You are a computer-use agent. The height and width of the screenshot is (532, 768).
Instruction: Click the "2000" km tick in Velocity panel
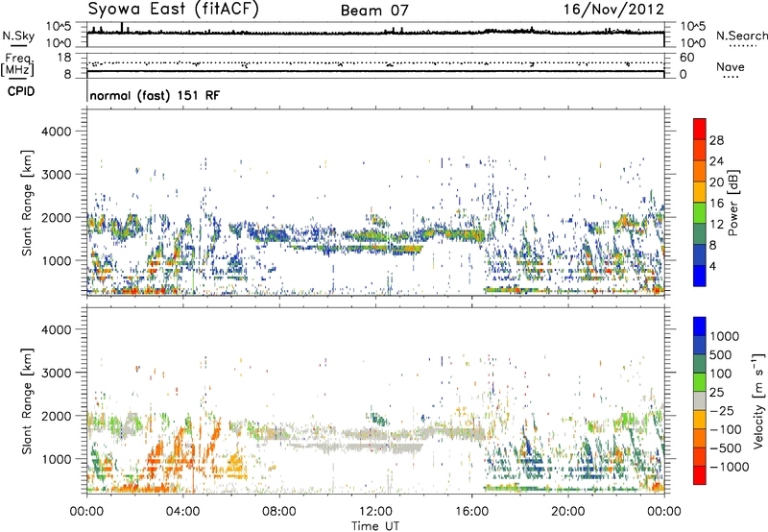(56, 416)
